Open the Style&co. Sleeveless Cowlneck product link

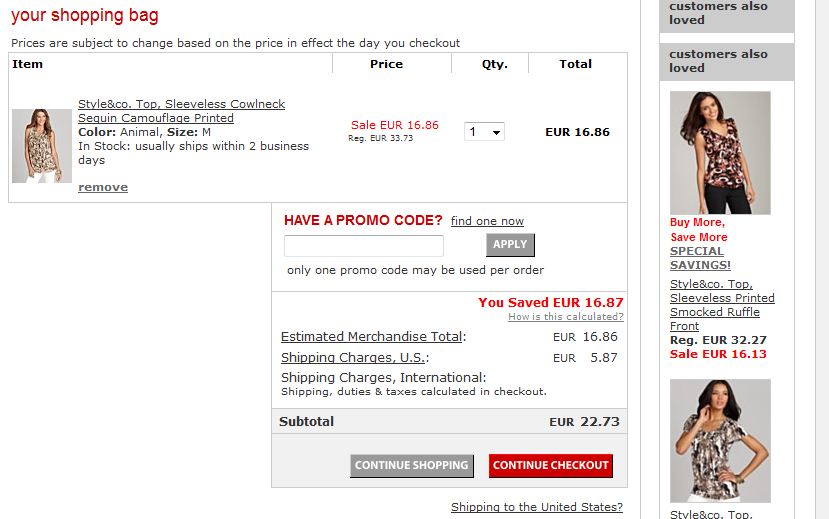click(x=181, y=111)
